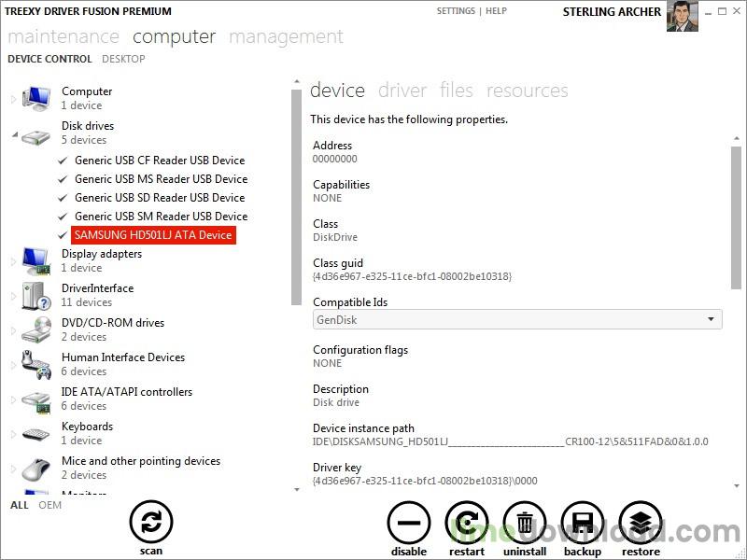Screen dimensions: 747x560
Task: Click the IDE ATA/ATAPI controllers icon
Action: coord(36,401)
